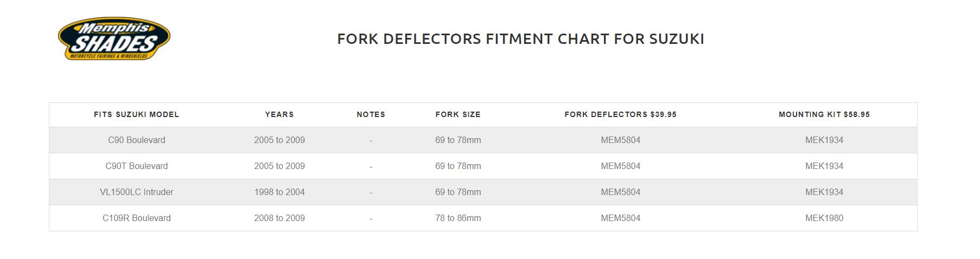980x259 pixels.
Task: Click MEK1934 in the VL1500LC Intruder row
Action: coord(824,192)
